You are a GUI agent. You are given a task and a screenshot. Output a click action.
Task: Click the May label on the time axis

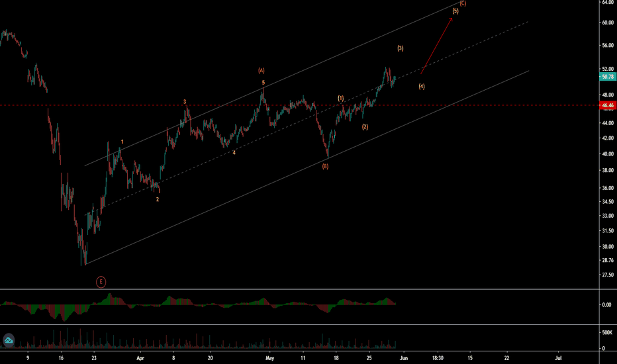tap(269, 358)
